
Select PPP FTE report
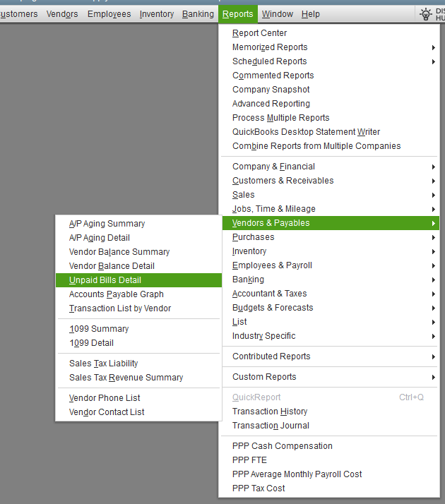click(x=329, y=460)
